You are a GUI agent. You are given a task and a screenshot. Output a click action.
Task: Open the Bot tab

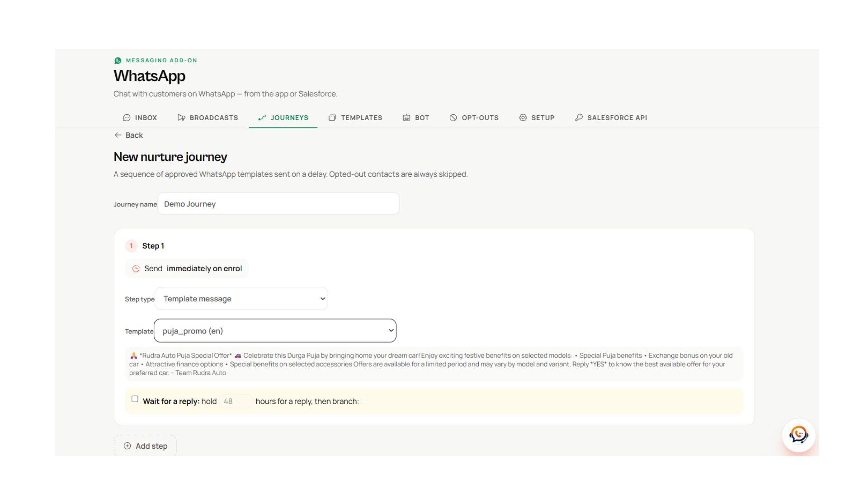tap(416, 117)
